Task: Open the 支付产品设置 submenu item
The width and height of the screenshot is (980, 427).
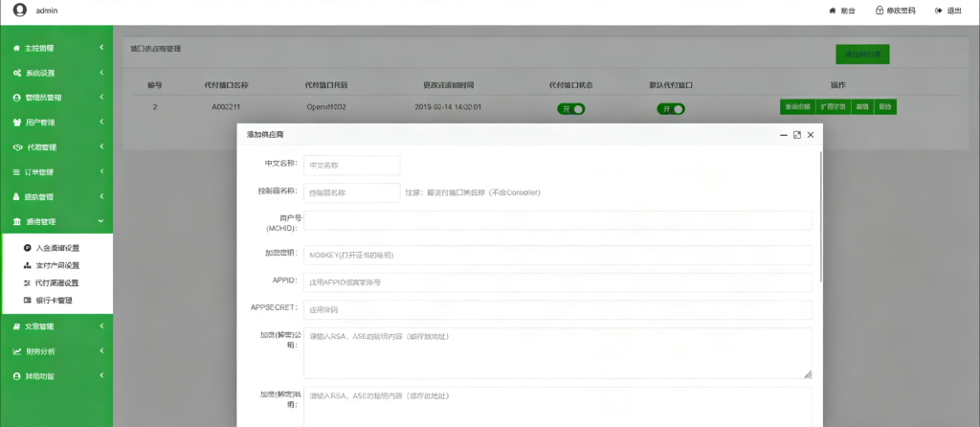Action: [57, 265]
